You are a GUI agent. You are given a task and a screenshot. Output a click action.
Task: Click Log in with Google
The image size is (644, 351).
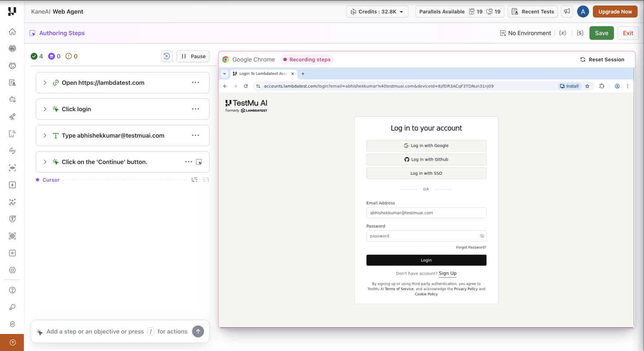[x=426, y=146]
